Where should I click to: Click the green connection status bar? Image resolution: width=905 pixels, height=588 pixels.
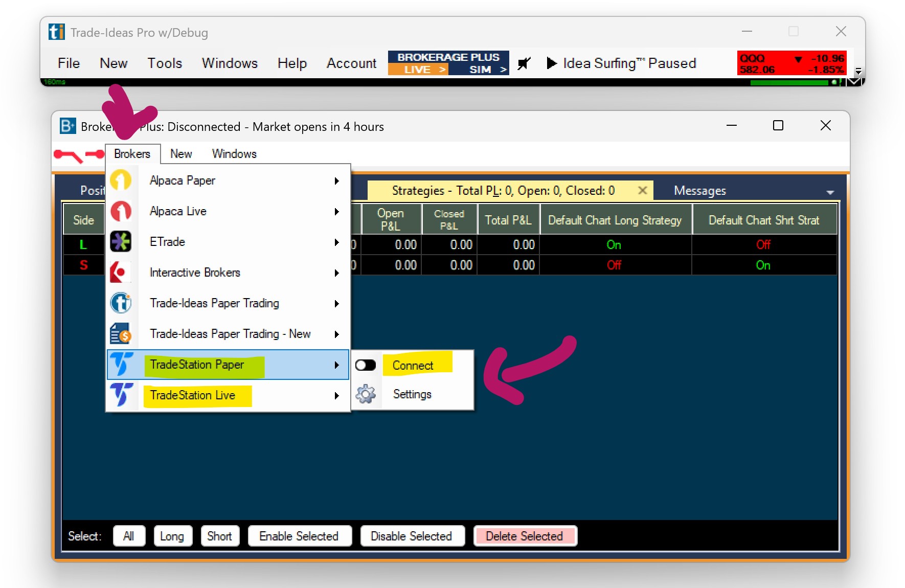pyautogui.click(x=790, y=82)
